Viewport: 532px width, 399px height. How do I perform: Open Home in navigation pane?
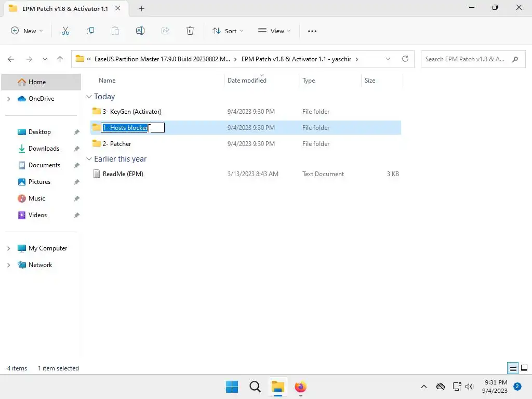(x=42, y=82)
